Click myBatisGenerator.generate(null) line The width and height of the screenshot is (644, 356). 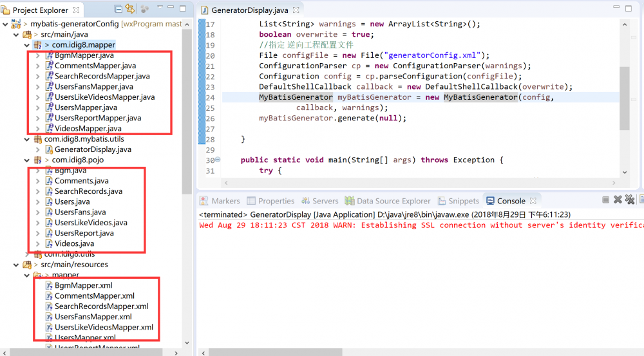(333, 118)
